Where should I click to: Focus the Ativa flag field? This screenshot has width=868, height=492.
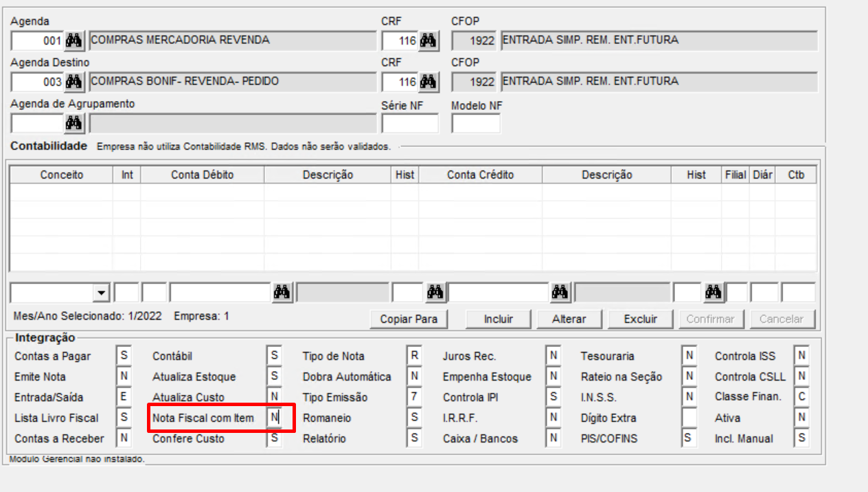pyautogui.click(x=801, y=418)
